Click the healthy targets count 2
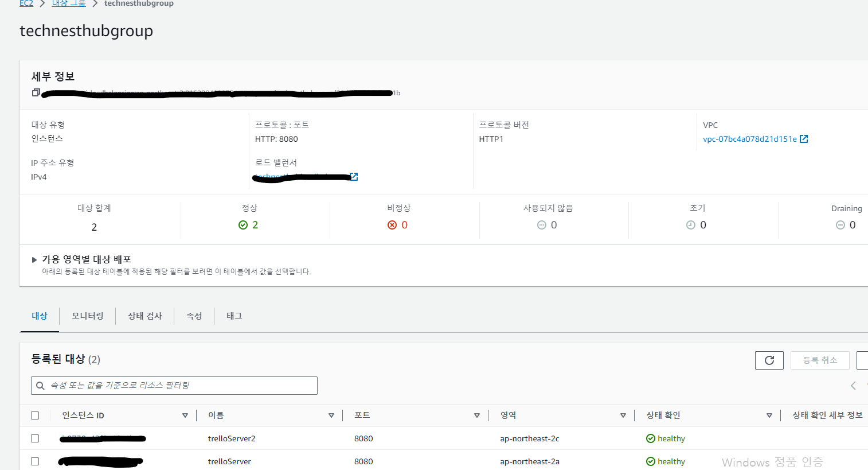This screenshot has width=868, height=470. (x=255, y=225)
